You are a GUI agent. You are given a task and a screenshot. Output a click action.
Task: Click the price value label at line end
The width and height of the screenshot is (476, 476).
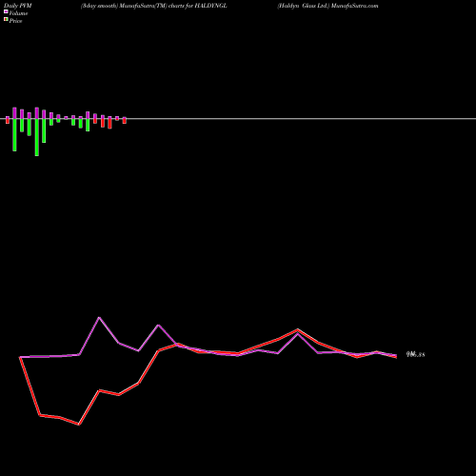(415, 354)
